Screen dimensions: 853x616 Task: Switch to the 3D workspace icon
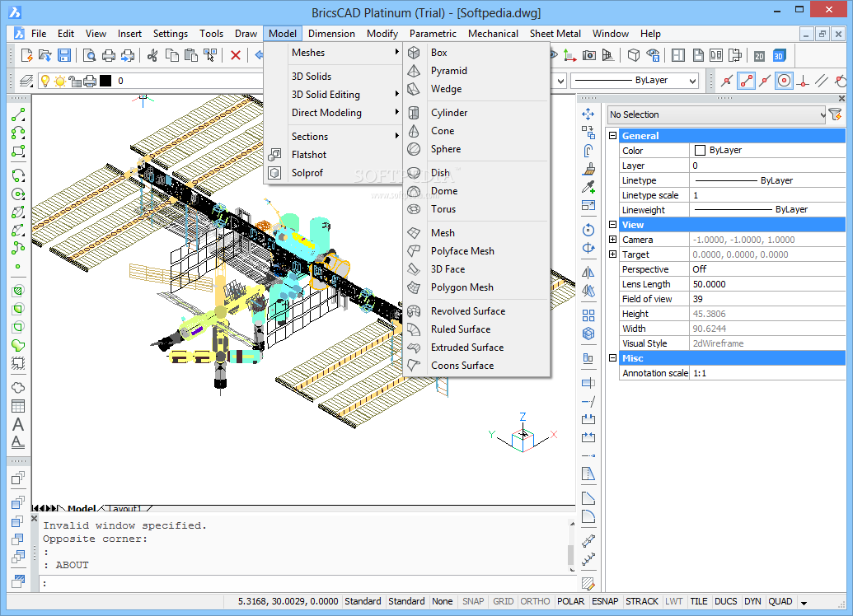pos(779,55)
